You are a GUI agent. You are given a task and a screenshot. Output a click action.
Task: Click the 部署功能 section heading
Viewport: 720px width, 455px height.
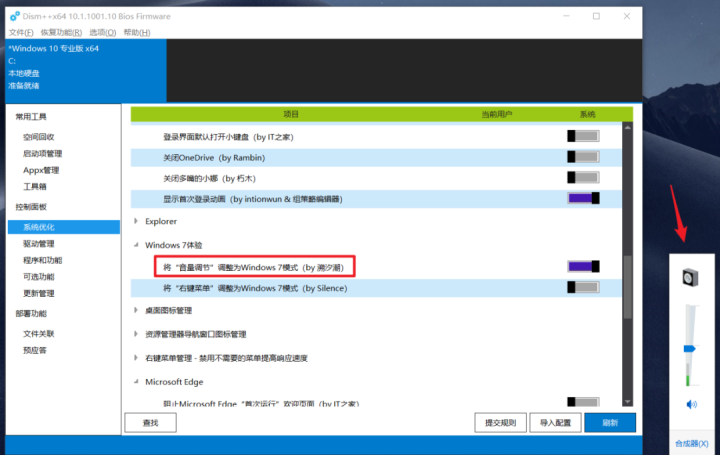tap(31, 313)
